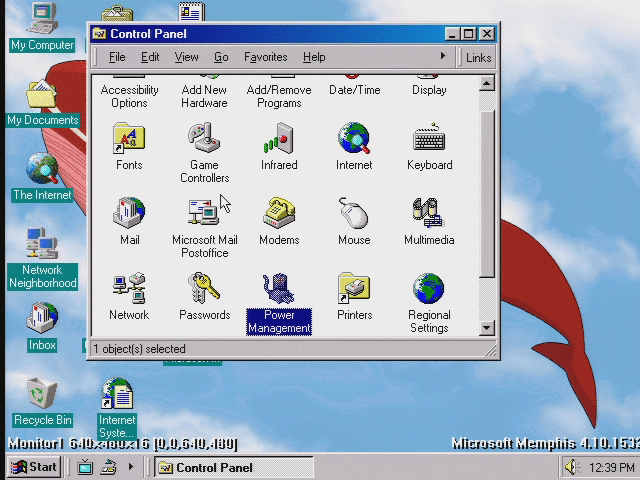Select the Microsoft Mail Postoffice icon

pyautogui.click(x=204, y=212)
